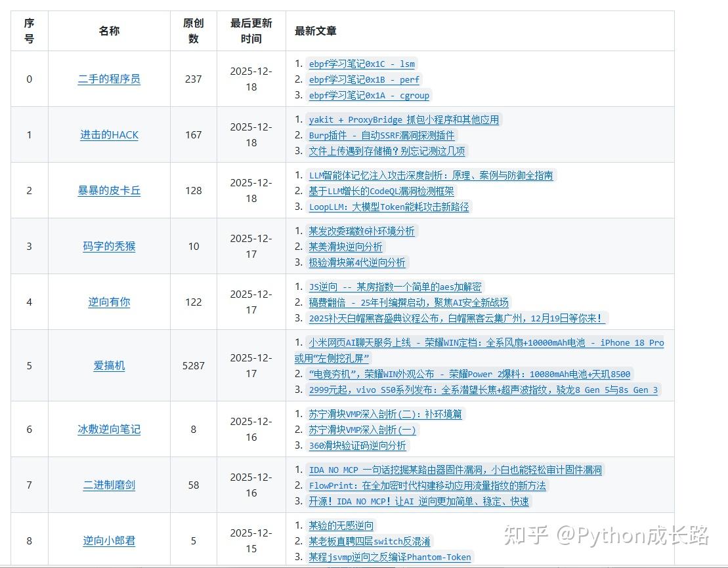Screen dimensions: 728x568
Task: Click the 冰敷逆向笔记 name link
Action: 109,430
